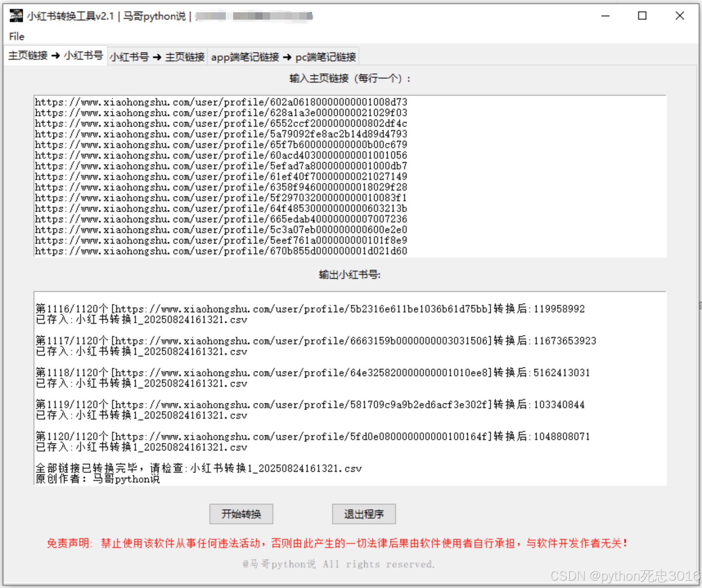Click output line 第1119/1120个

pyautogui.click(x=310, y=404)
